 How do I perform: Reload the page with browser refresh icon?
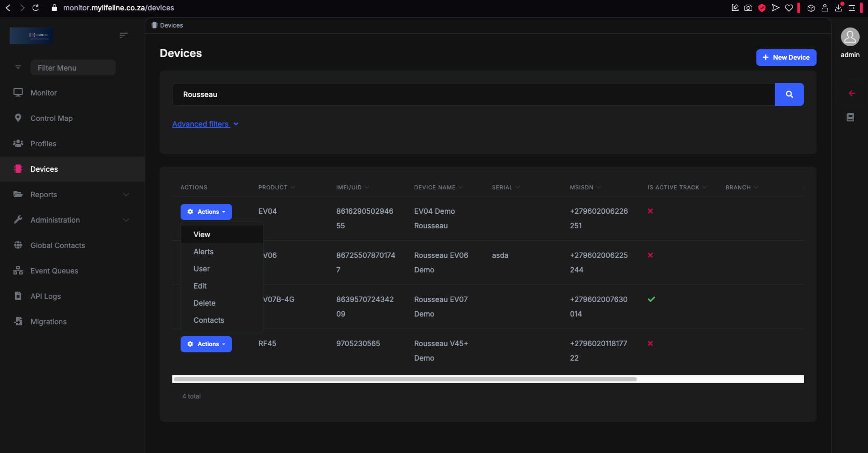(35, 8)
